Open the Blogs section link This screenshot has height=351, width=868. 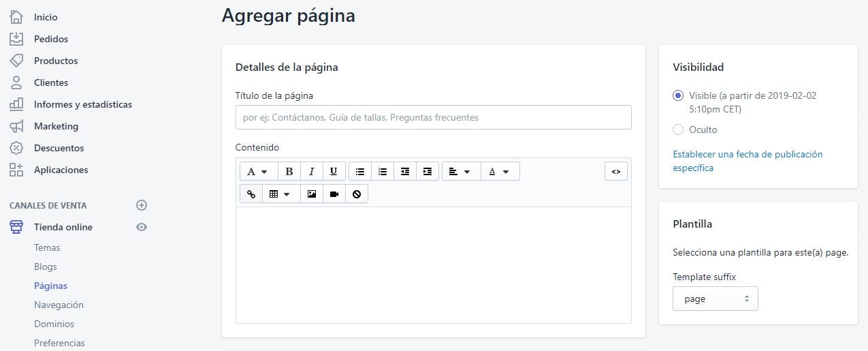(46, 266)
